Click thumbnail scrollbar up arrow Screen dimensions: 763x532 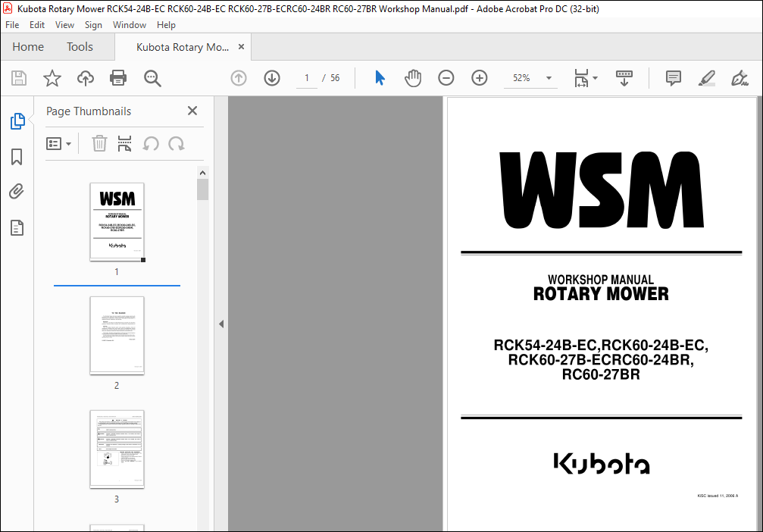(x=203, y=173)
